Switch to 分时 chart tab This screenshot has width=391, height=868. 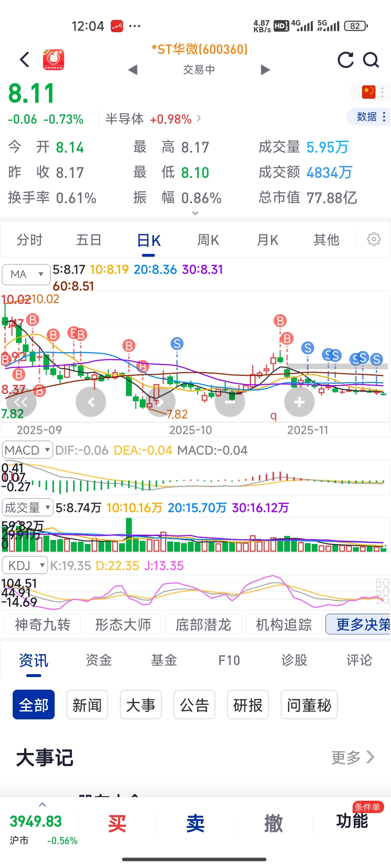coord(30,240)
